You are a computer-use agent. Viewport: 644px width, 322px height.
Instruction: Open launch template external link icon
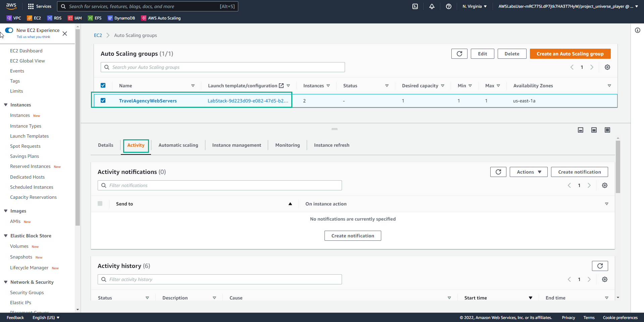click(x=281, y=86)
